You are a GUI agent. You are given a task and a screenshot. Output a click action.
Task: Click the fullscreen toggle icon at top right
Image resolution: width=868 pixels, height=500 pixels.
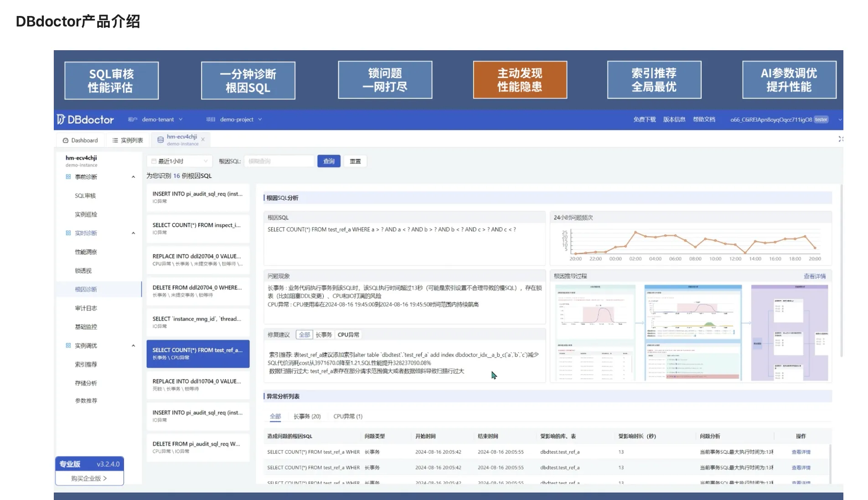point(840,139)
